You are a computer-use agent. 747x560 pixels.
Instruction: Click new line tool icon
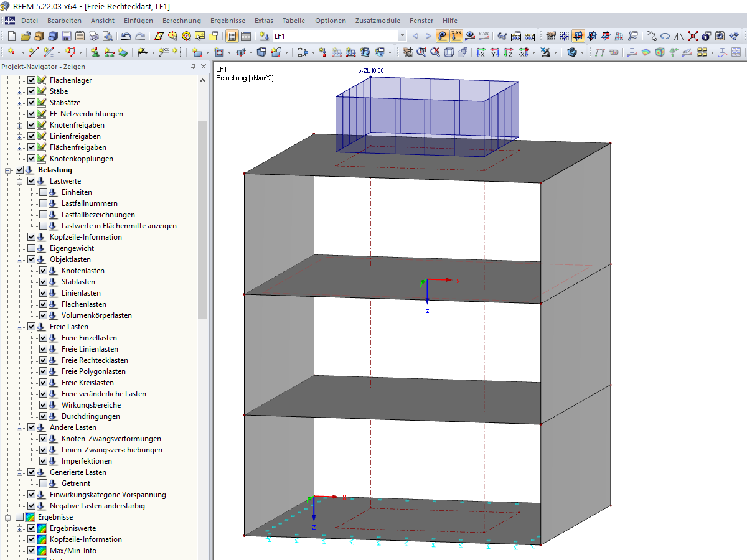pos(33,52)
